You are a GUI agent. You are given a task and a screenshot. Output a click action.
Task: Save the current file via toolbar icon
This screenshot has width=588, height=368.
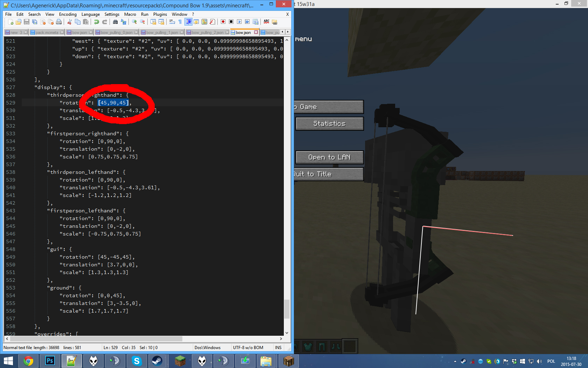(x=27, y=22)
